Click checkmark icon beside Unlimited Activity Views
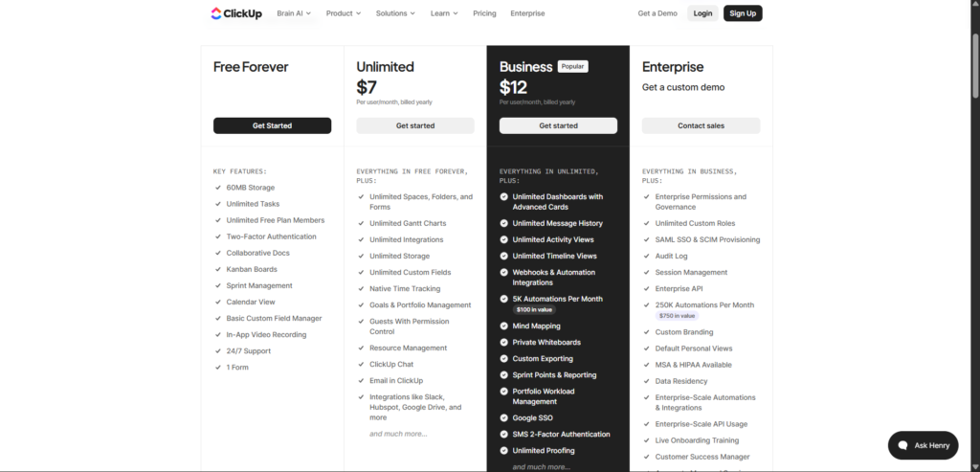980x472 pixels. tap(503, 239)
